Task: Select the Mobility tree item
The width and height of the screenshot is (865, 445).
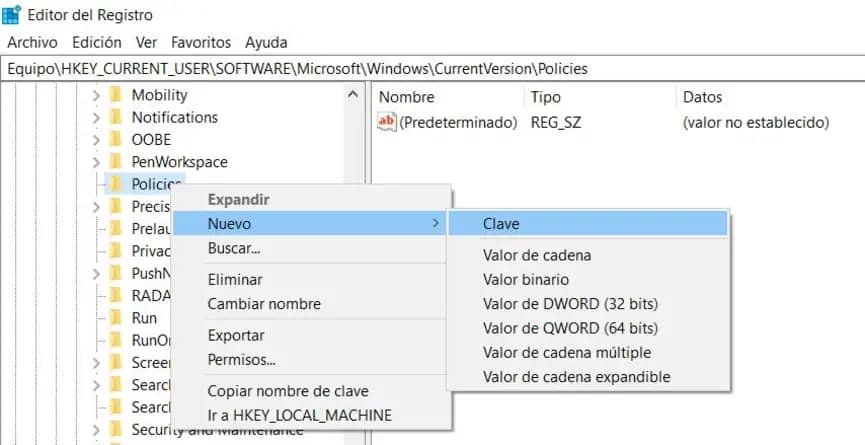Action: [x=159, y=95]
